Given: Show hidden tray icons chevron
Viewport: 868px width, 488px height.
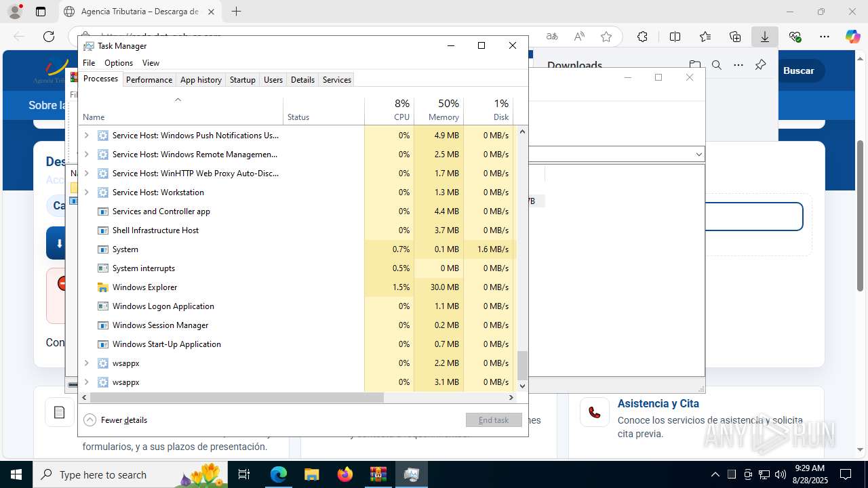Looking at the screenshot, I should coord(715,474).
